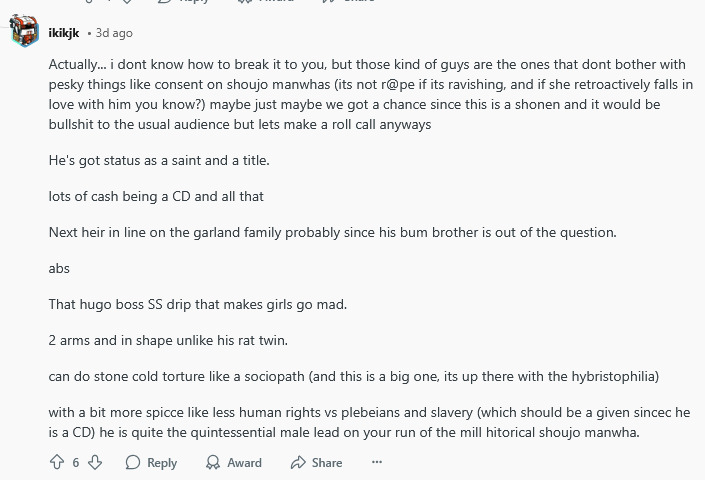Click the "Next heir in line" sentence
The width and height of the screenshot is (705, 480).
click(332, 232)
